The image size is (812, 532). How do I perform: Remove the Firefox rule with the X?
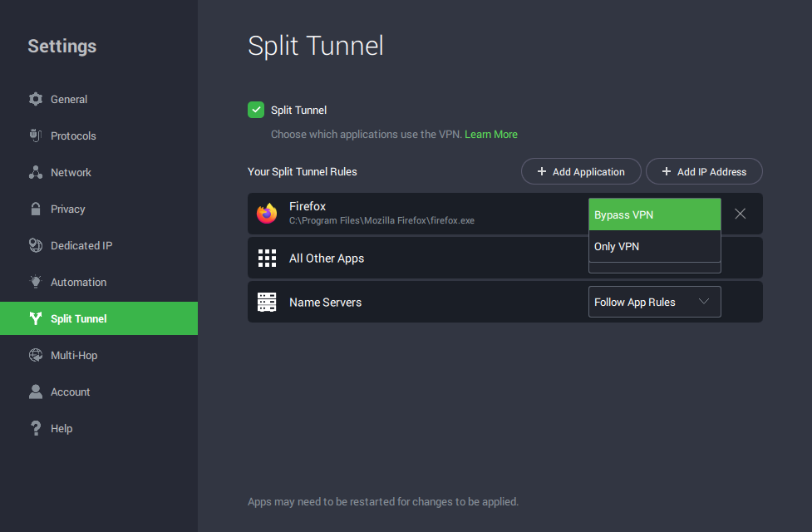click(741, 214)
